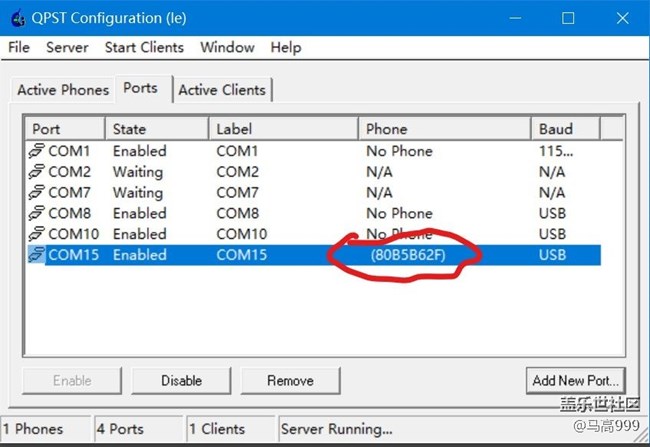Select the phone entry 80B5B62F
The image size is (650, 447).
coord(410,255)
